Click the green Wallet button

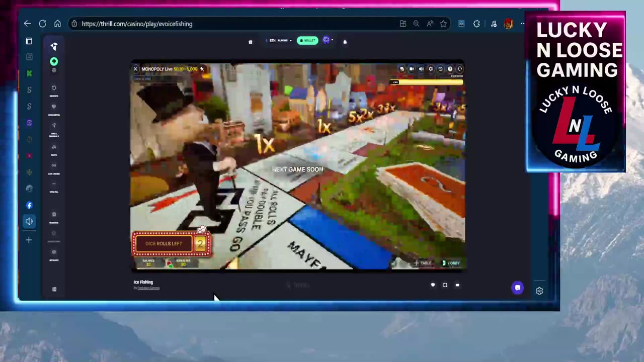click(307, 41)
